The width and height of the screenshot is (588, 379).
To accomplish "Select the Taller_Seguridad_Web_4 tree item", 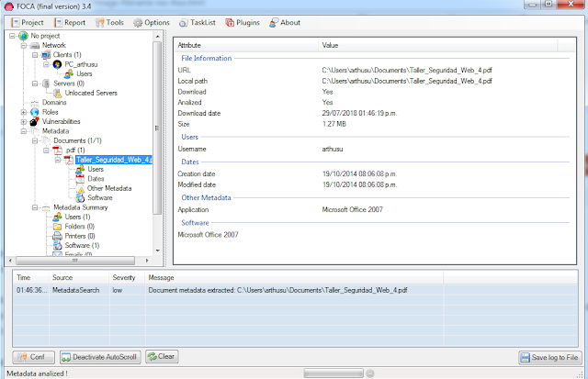I will click(x=114, y=160).
